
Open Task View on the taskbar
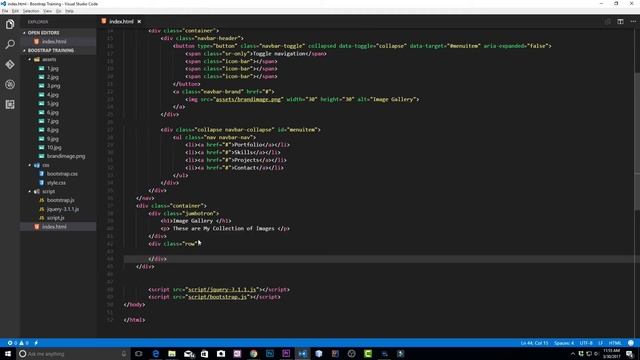coord(139,354)
